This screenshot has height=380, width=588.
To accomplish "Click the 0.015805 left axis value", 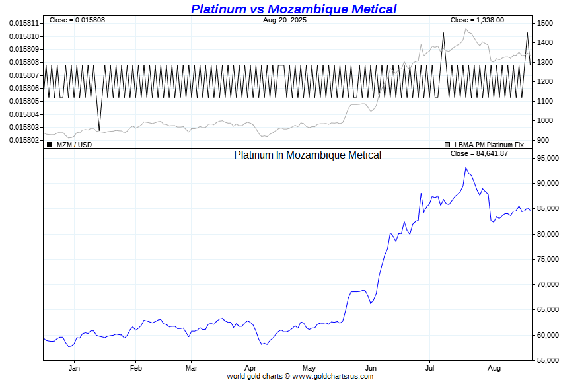I will coord(24,101).
